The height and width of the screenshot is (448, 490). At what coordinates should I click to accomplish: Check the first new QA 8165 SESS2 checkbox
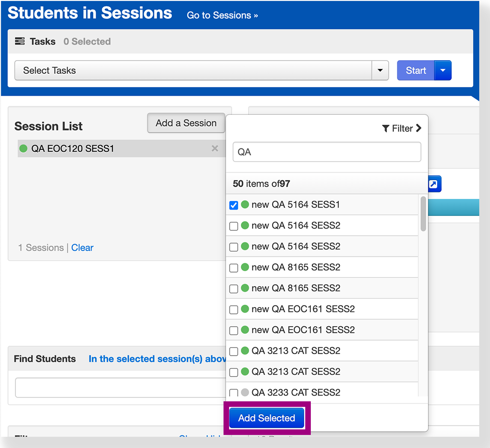(234, 268)
